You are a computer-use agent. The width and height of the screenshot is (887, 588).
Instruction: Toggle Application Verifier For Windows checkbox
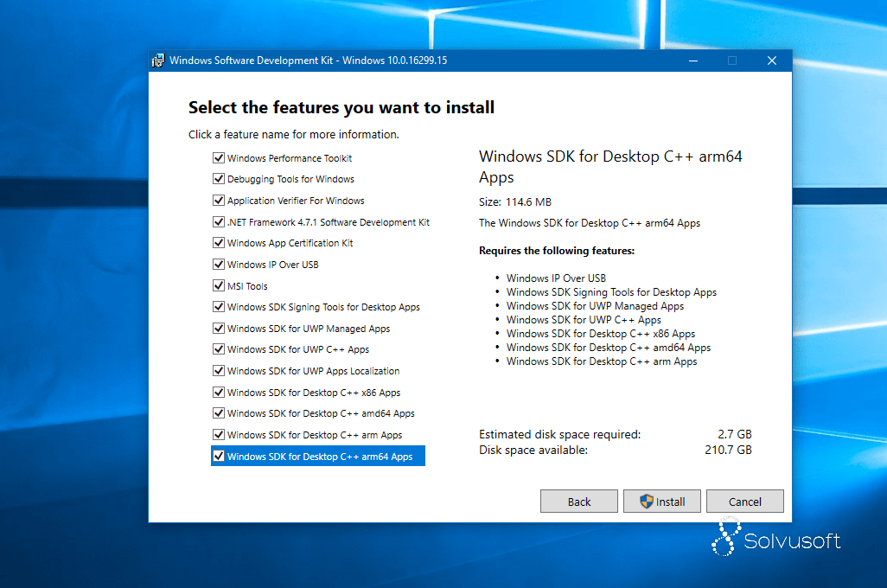pos(219,201)
